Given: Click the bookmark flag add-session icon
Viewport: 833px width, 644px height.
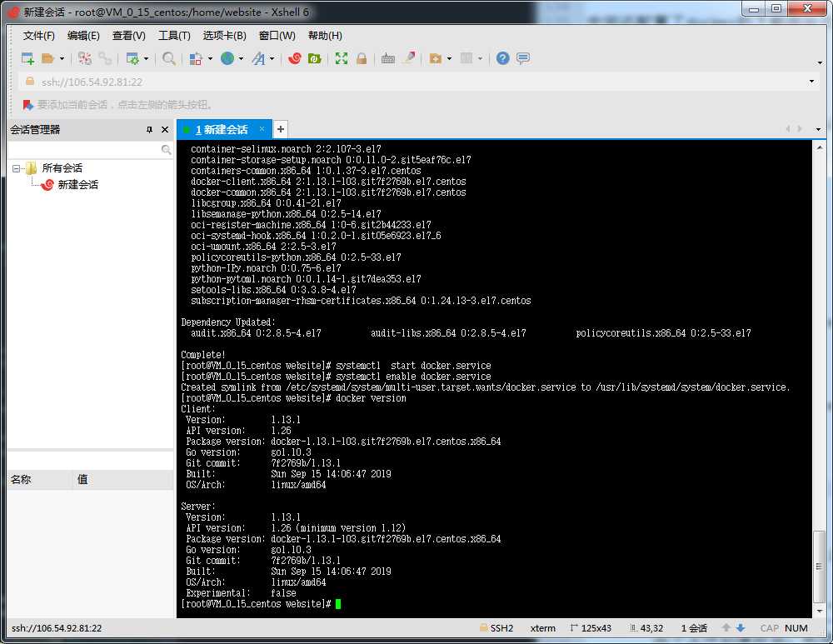Looking at the screenshot, I should pyautogui.click(x=27, y=105).
